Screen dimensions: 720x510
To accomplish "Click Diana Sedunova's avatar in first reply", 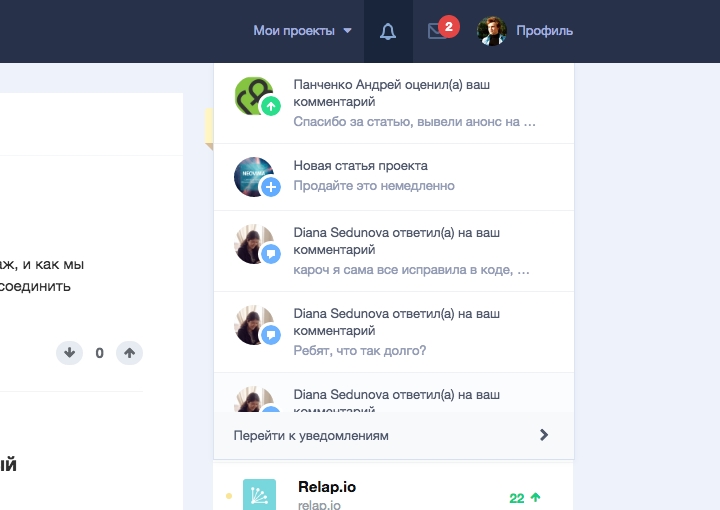I will tap(254, 243).
